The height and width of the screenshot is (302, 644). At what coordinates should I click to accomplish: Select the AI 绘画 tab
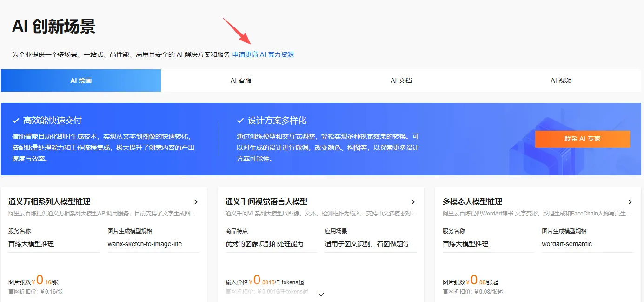coord(81,81)
